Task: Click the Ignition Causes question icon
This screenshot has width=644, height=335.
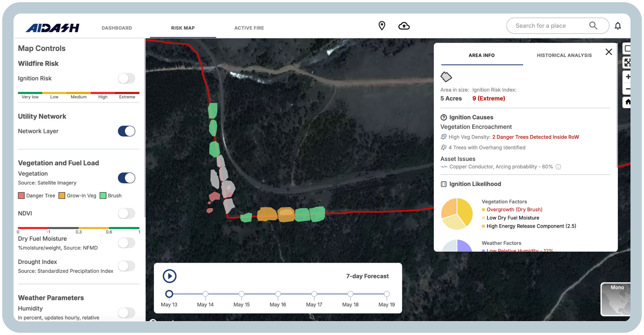Action: [444, 117]
